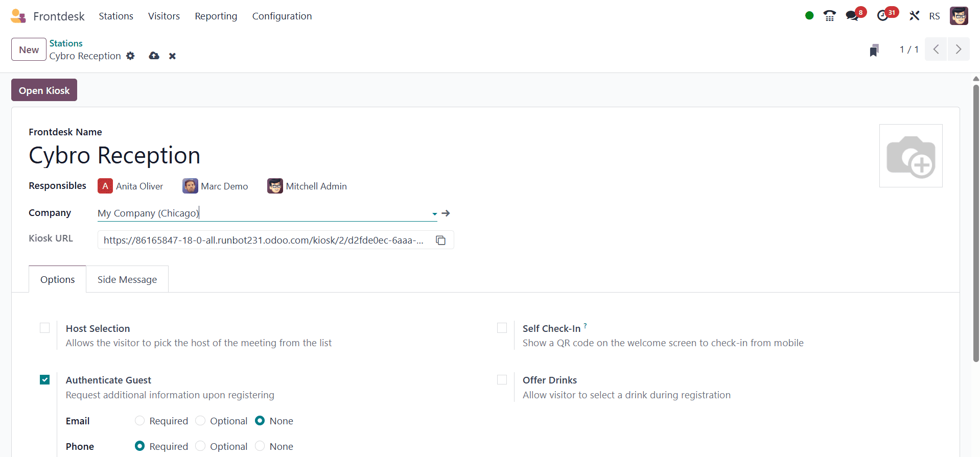Click the Frontdesk app title
Image resolution: width=980 pixels, height=457 pixels.
click(59, 16)
